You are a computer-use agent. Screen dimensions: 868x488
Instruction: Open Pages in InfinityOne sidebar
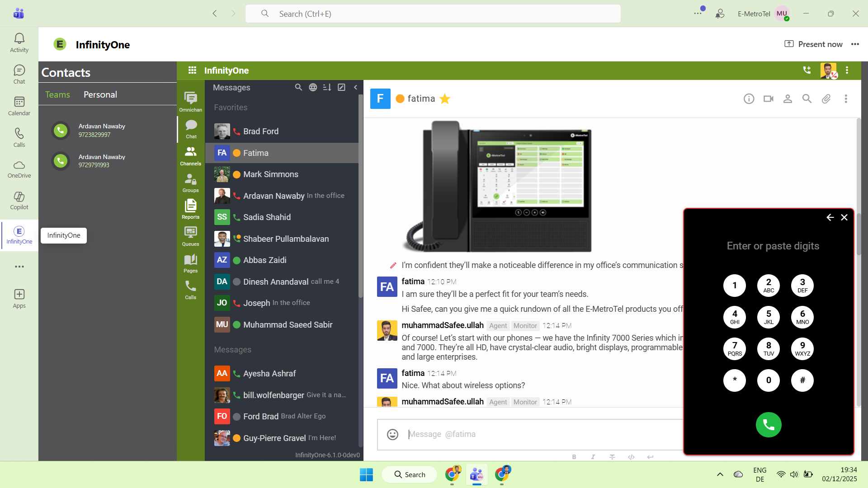pos(191,263)
